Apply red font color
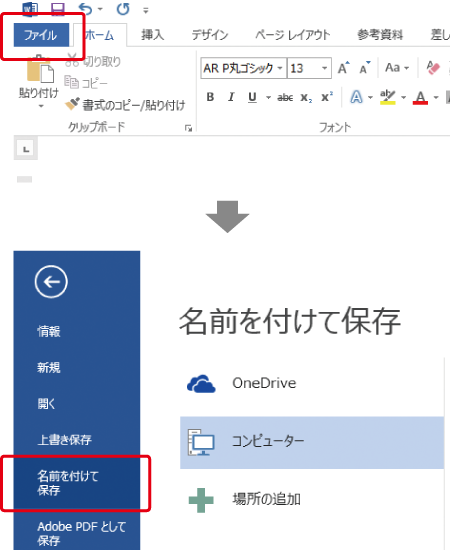The height and width of the screenshot is (550, 450). 420,97
